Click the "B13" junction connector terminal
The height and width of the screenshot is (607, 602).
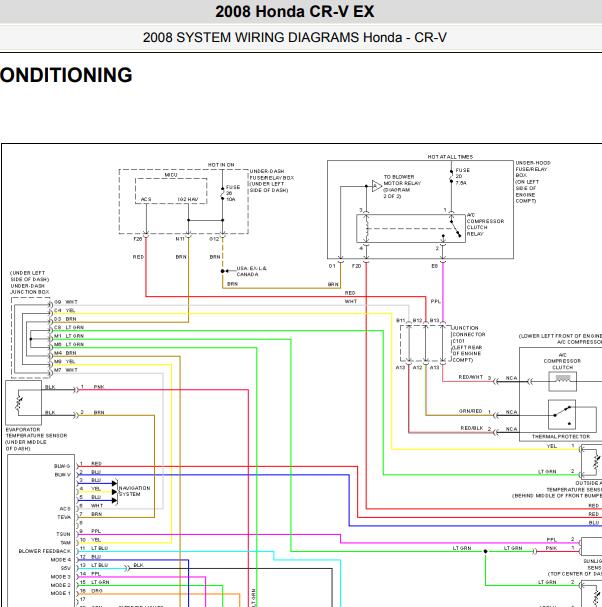tap(434, 321)
